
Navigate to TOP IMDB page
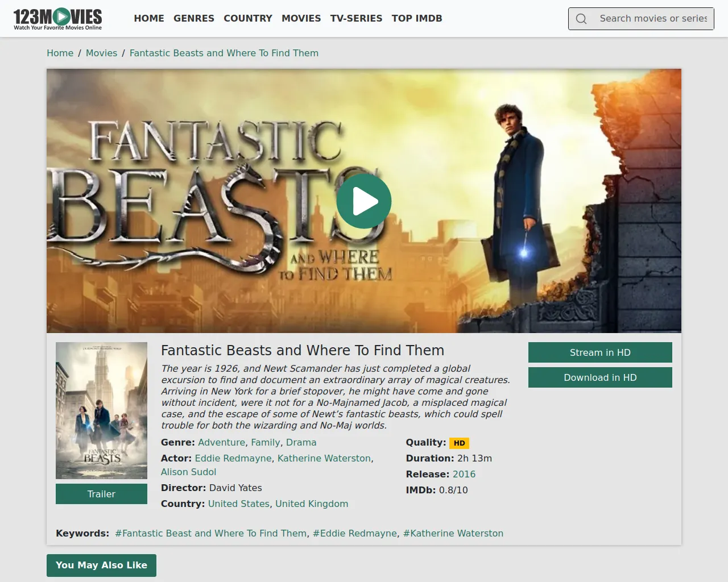417,18
